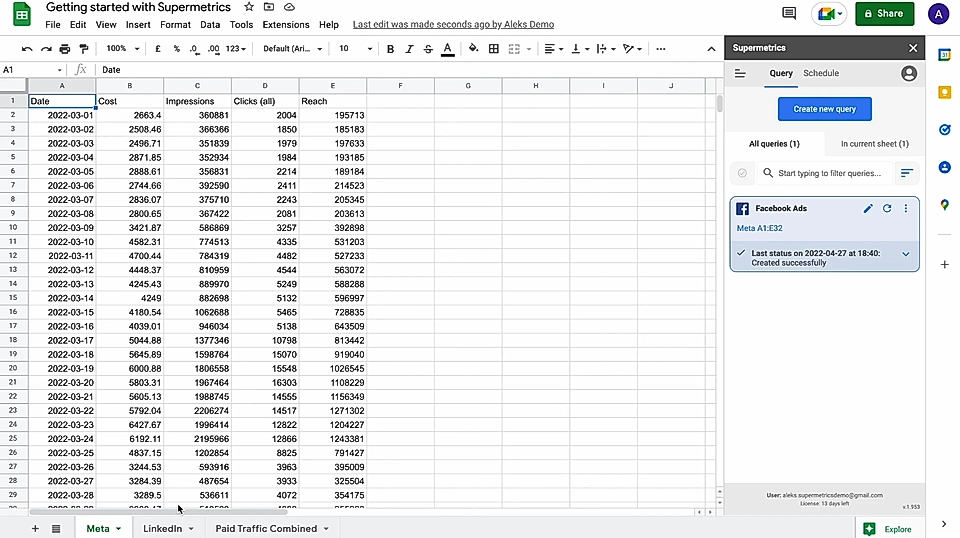Viewport: 960px width, 538px height.
Task: Open the Data menu
Action: tap(210, 24)
